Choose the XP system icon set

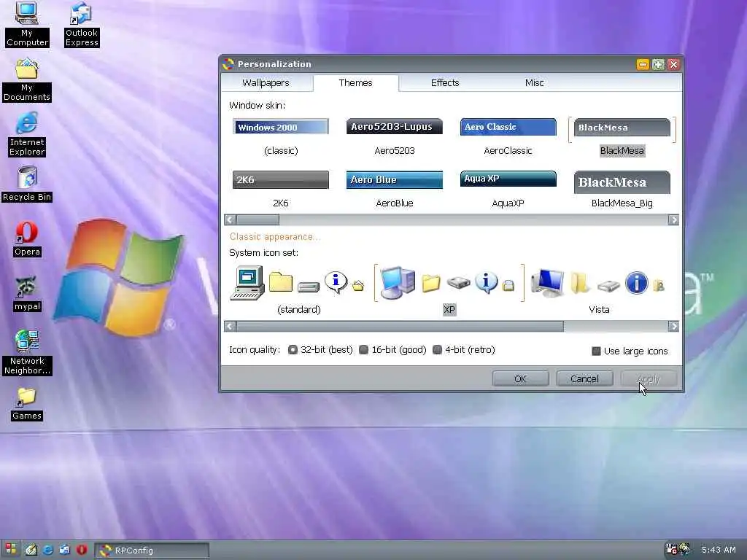[x=449, y=289]
